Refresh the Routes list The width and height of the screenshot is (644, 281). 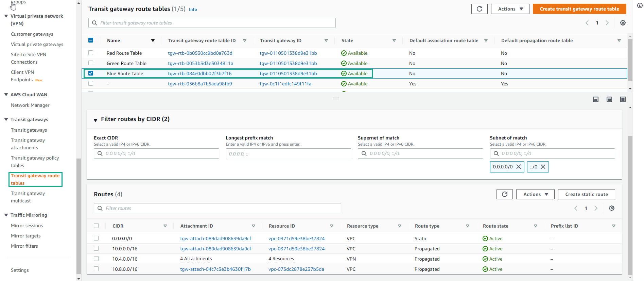pyautogui.click(x=504, y=194)
